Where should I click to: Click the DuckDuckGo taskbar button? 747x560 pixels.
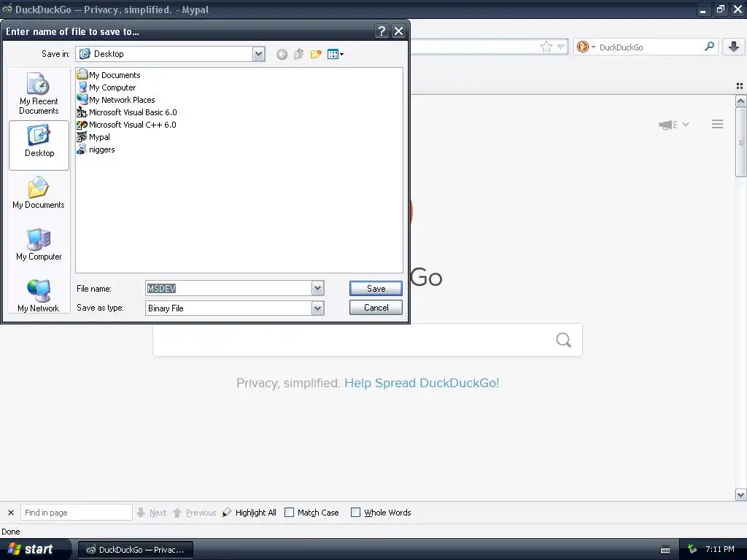(x=135, y=550)
